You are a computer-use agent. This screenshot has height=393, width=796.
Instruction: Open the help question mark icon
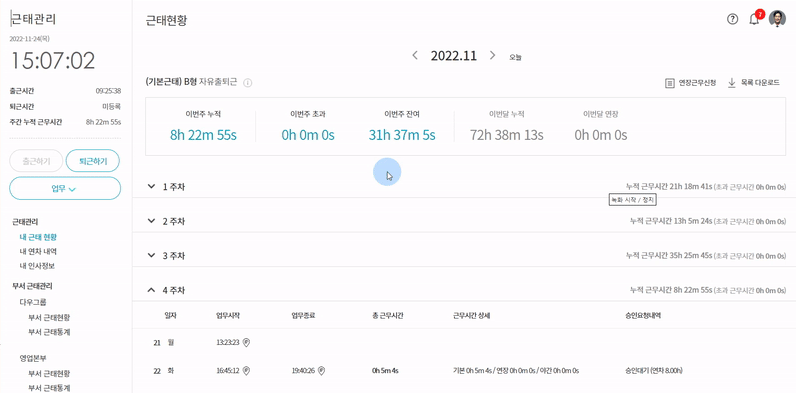[x=732, y=19]
